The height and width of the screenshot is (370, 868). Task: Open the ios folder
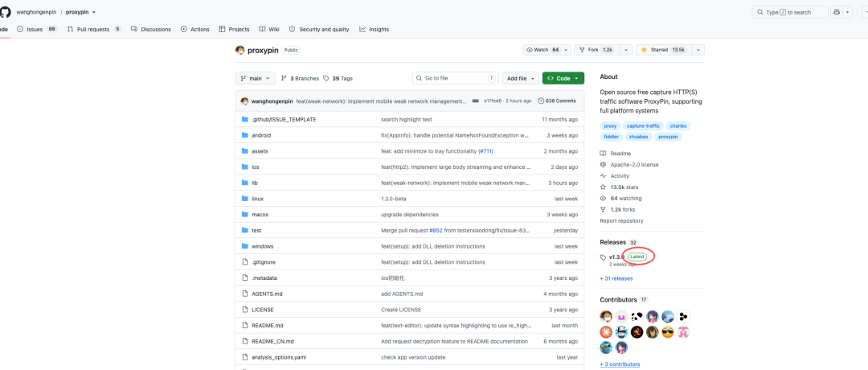(x=256, y=166)
